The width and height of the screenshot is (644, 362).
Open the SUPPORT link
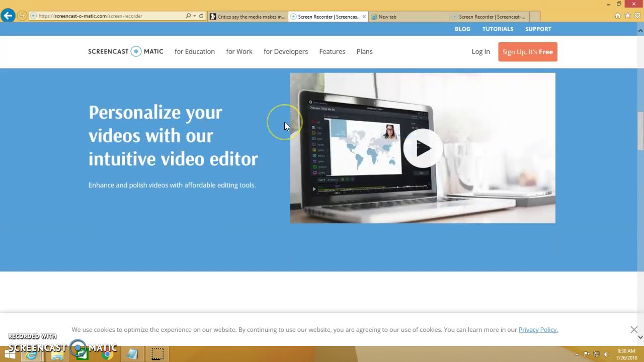(538, 29)
